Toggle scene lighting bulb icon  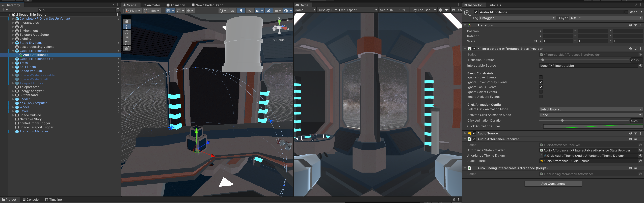pos(241,11)
